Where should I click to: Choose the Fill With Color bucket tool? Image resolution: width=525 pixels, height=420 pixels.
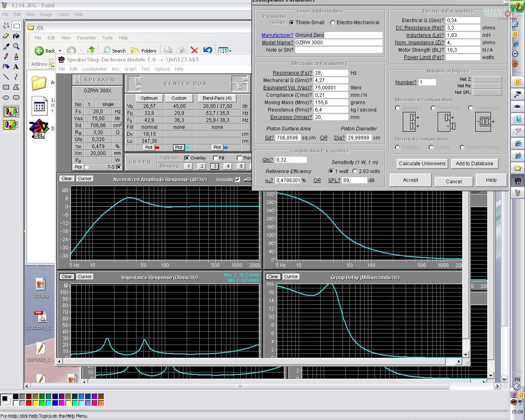click(x=16, y=36)
